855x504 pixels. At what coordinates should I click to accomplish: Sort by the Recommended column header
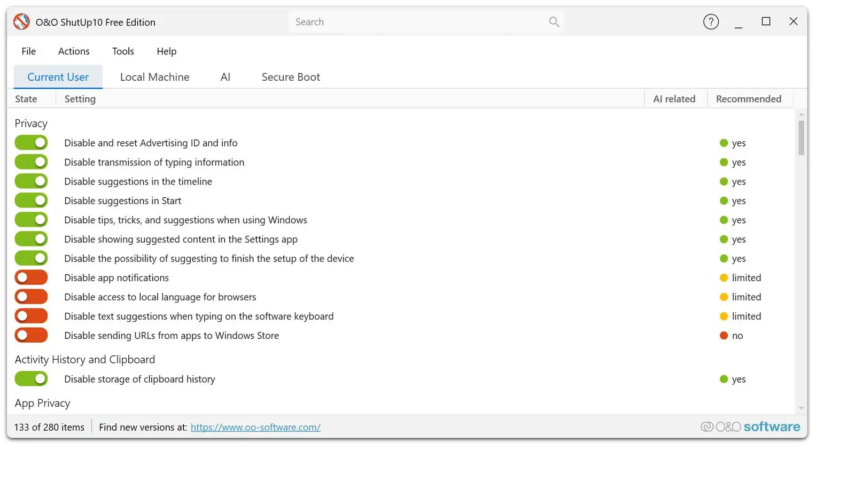pos(749,99)
